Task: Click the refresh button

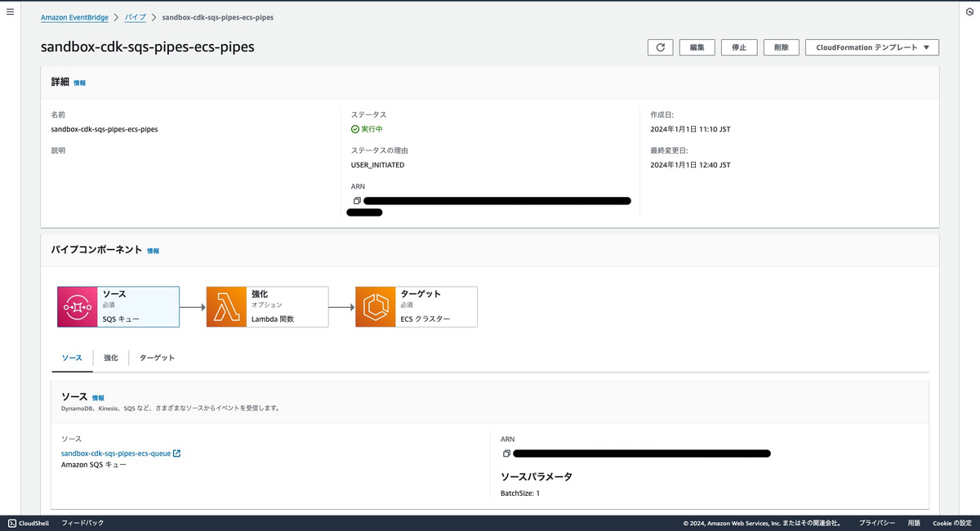Action: click(660, 47)
